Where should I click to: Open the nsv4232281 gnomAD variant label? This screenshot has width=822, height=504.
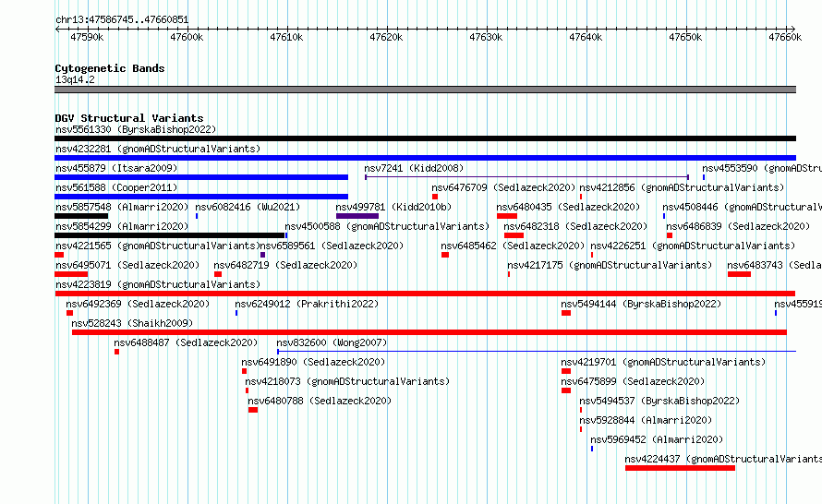coord(158,149)
